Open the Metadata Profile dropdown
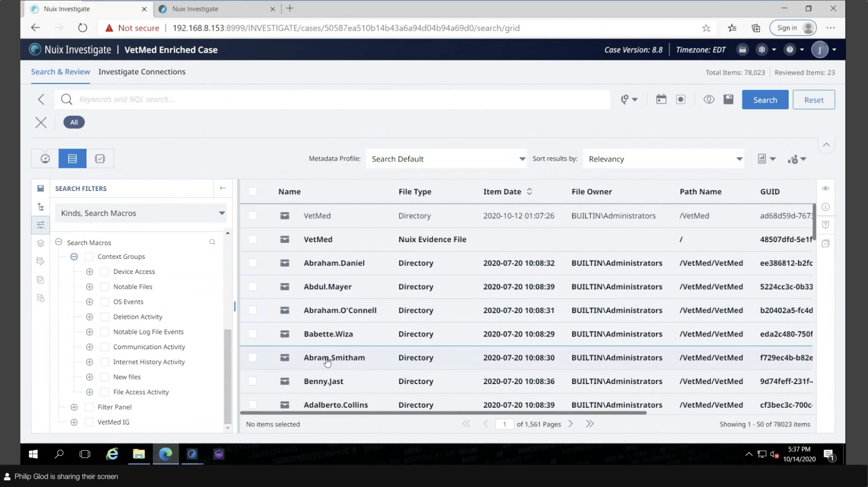This screenshot has width=868, height=487. coord(446,159)
